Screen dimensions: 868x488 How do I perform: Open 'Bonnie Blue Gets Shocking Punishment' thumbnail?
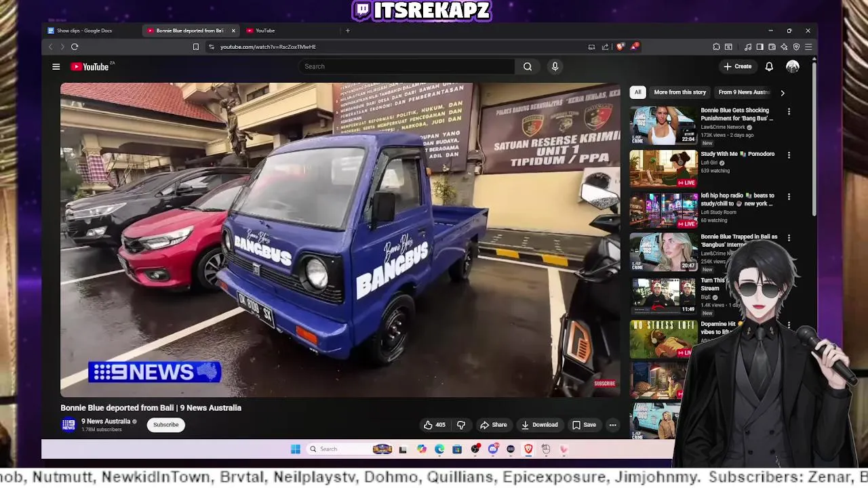(x=664, y=125)
